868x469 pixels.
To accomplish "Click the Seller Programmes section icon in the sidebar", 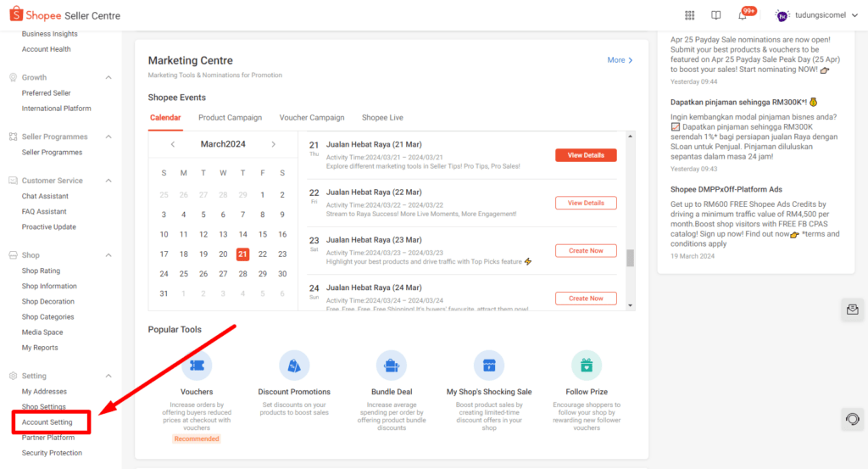I will tap(13, 137).
